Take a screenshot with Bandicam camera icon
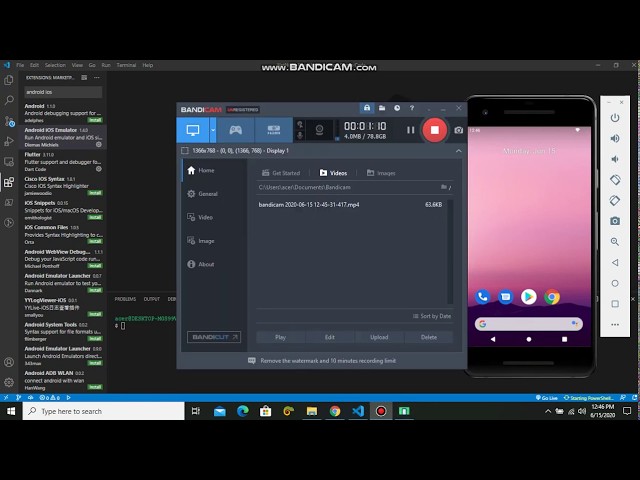 coord(458,130)
